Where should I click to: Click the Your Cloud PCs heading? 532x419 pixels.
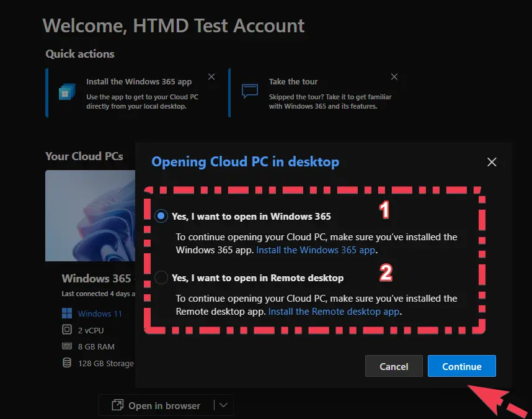84,156
